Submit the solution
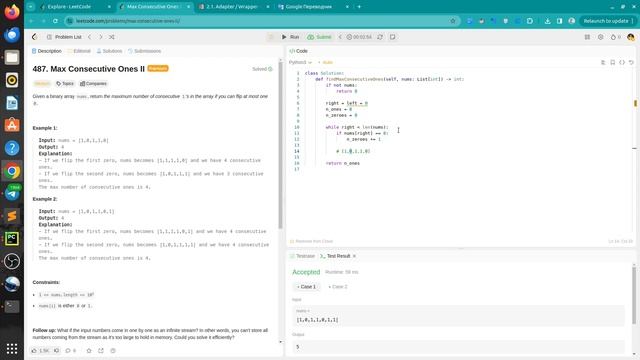 pyautogui.click(x=319, y=37)
